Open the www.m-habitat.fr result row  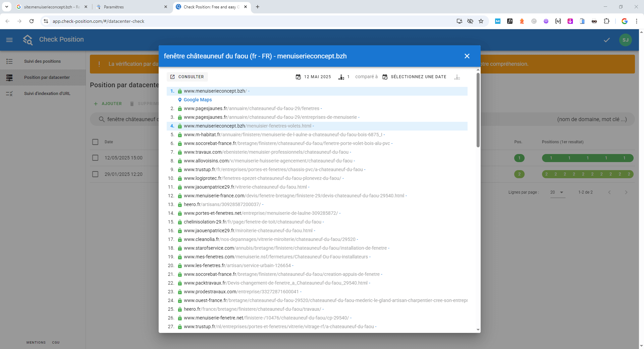tap(317, 135)
